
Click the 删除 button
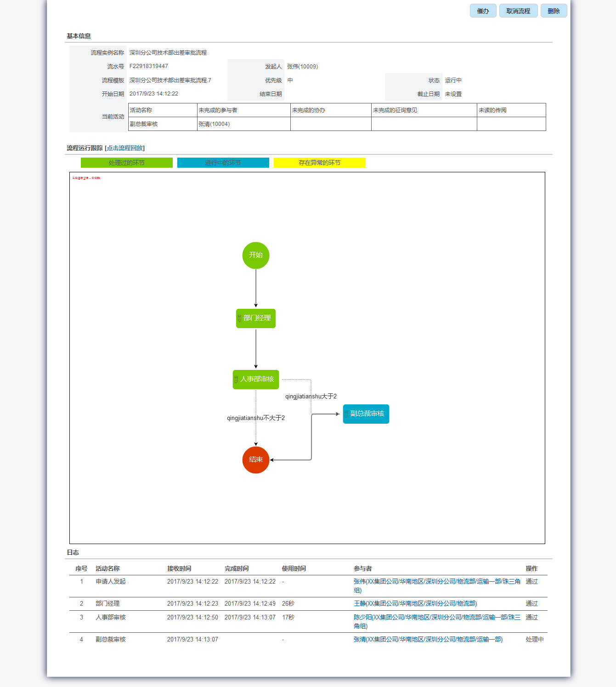click(554, 11)
